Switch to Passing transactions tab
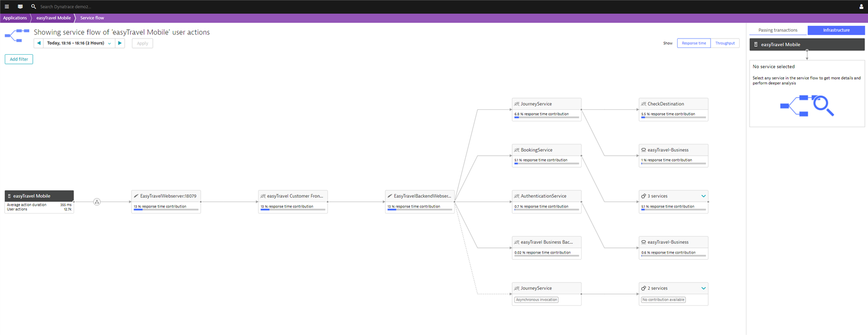The height and width of the screenshot is (335, 868). [778, 30]
